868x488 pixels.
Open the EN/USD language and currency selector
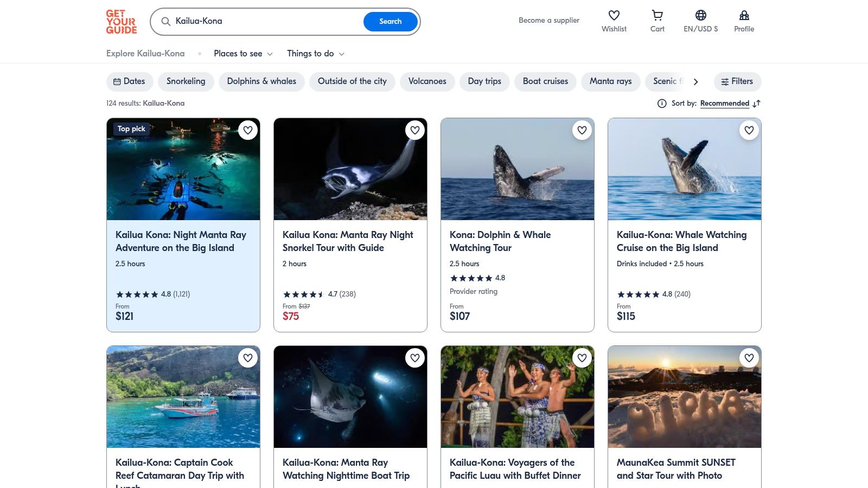coord(700,21)
